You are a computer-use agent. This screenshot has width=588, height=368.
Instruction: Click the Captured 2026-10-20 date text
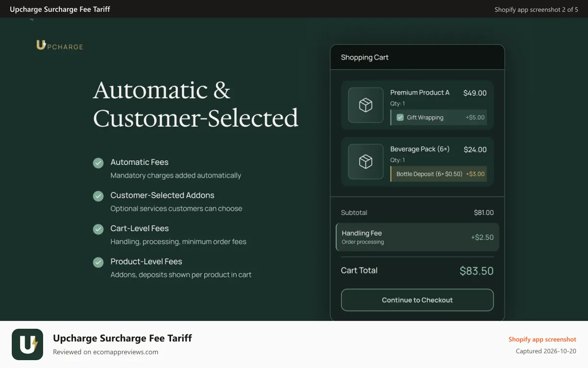point(546,351)
